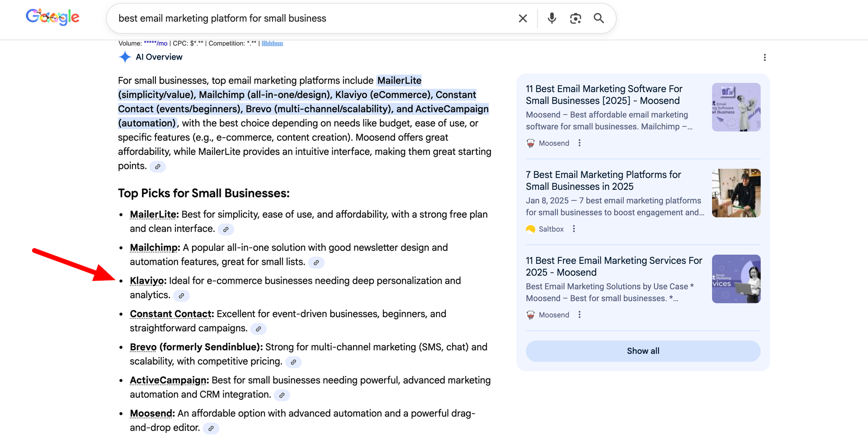
Task: Open 7 Best Email Marketing Platforms article
Action: pyautogui.click(x=603, y=181)
